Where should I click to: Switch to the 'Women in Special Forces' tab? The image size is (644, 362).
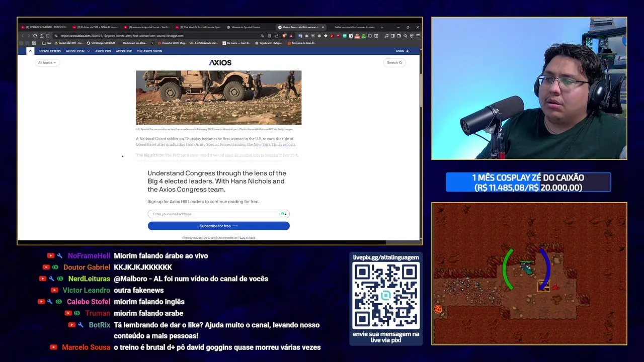[x=246, y=27]
